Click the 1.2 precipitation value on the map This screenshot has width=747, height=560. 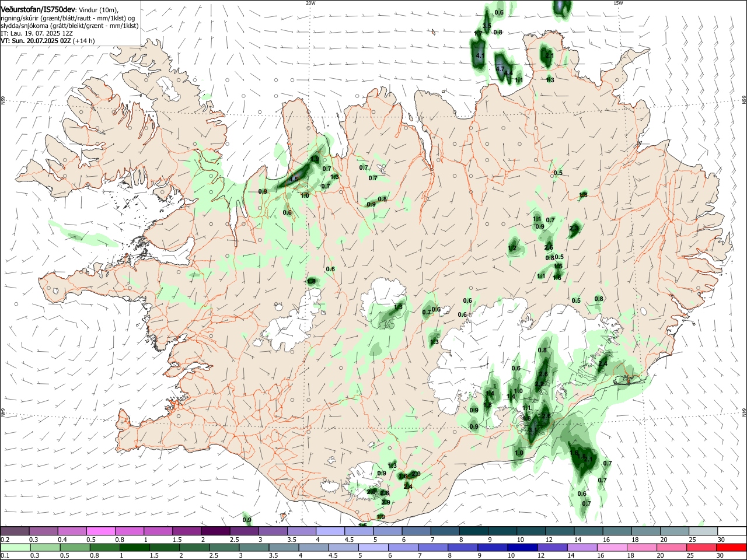pyautogui.click(x=512, y=249)
